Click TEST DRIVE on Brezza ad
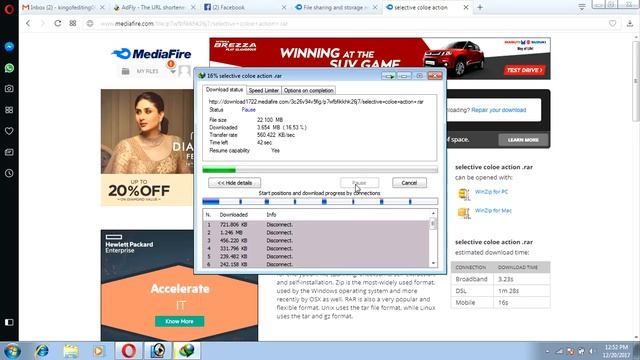Viewport: 640px width, 360px height. (x=524, y=70)
